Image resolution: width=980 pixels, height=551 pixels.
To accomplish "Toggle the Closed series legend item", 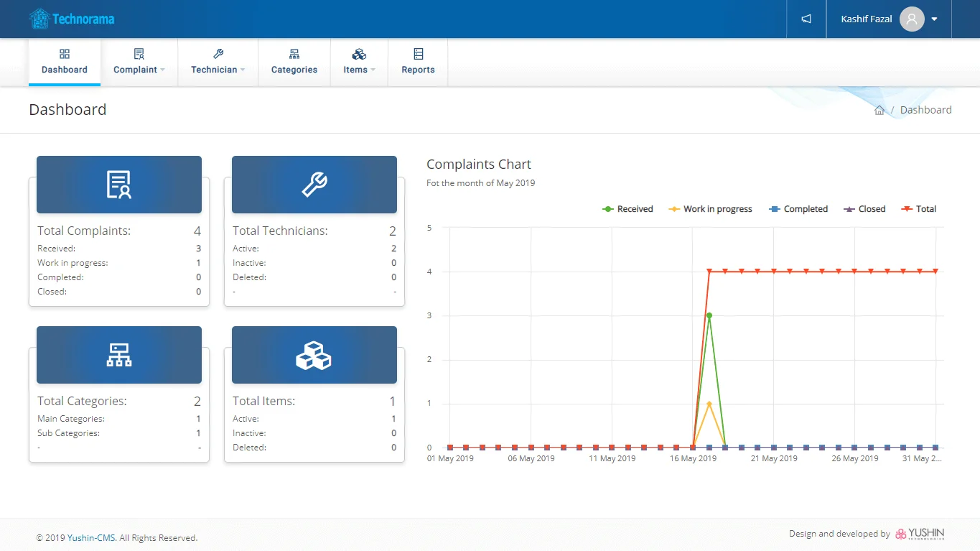I will coord(864,209).
